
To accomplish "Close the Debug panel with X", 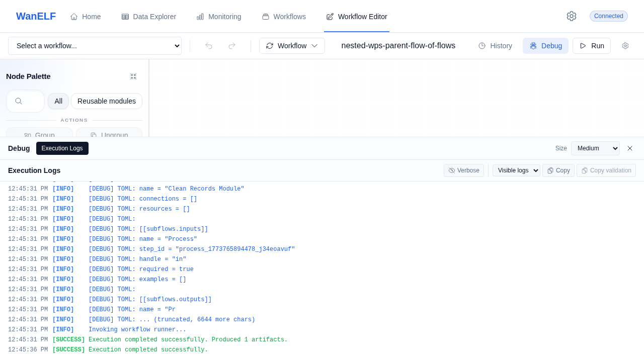I will [x=630, y=148].
